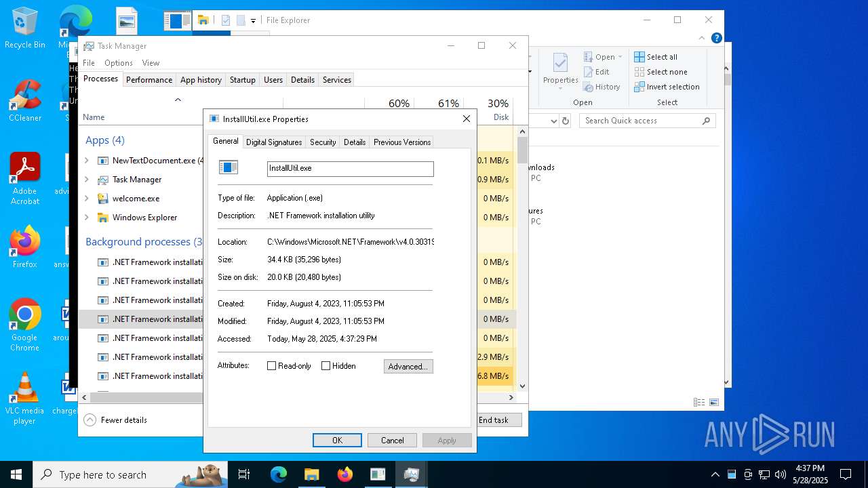Screen dimensions: 868x488
Task: Collapse Task Manager to Fewer details
Action: (x=115, y=420)
